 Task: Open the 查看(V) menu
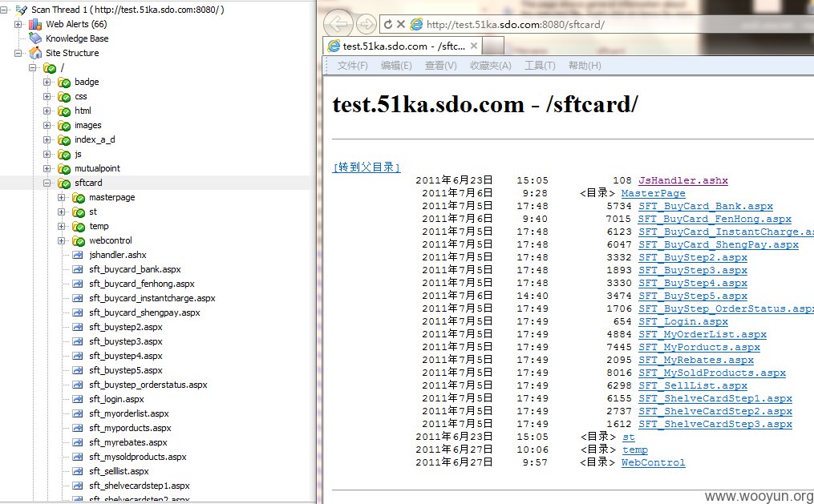pyautogui.click(x=441, y=66)
